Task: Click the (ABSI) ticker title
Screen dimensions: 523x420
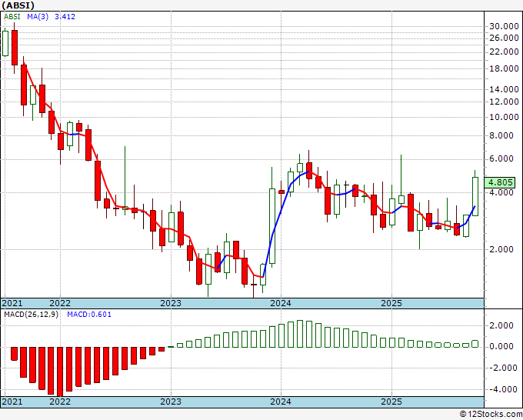Action: coord(18,5)
